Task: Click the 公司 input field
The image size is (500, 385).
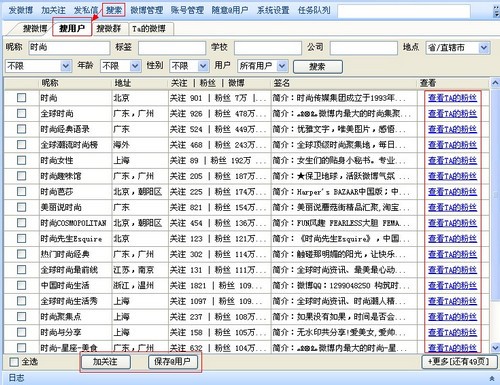Action: point(364,48)
